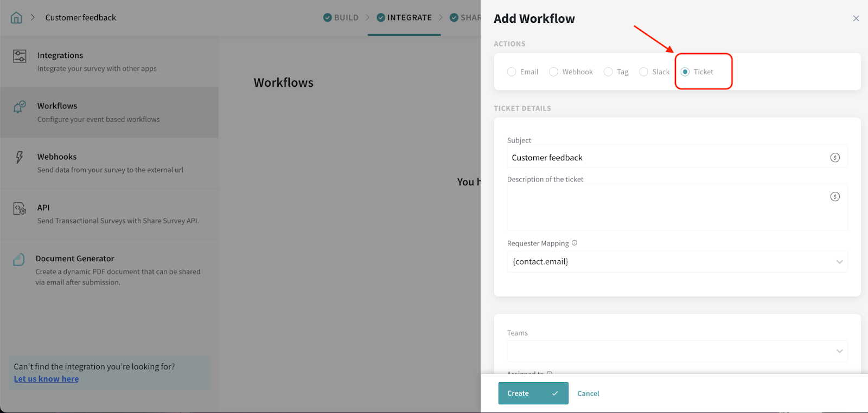
Task: Click the Workflows bell icon
Action: pos(20,107)
